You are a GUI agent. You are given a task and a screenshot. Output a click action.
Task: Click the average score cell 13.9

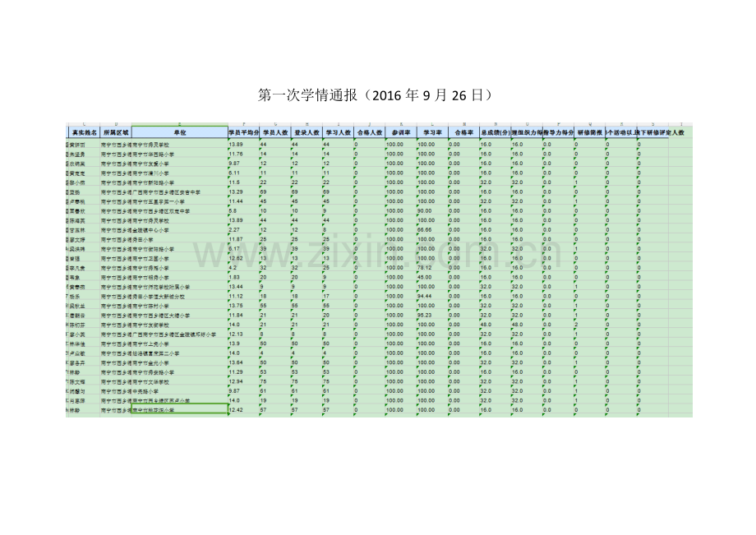(x=243, y=344)
